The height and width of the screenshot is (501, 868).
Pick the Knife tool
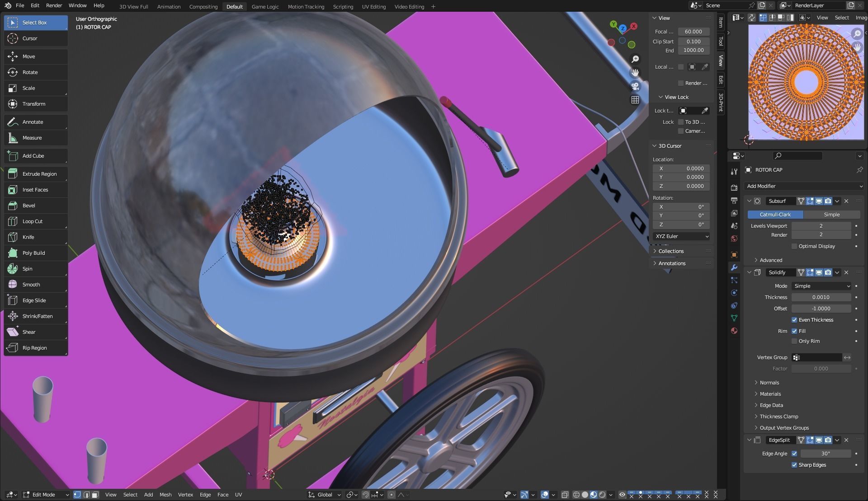click(36, 237)
